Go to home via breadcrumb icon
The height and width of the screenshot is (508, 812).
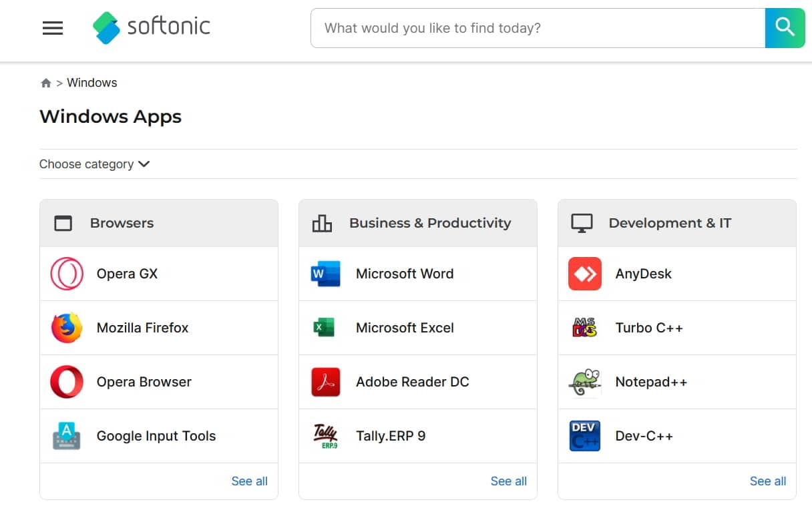coord(46,83)
